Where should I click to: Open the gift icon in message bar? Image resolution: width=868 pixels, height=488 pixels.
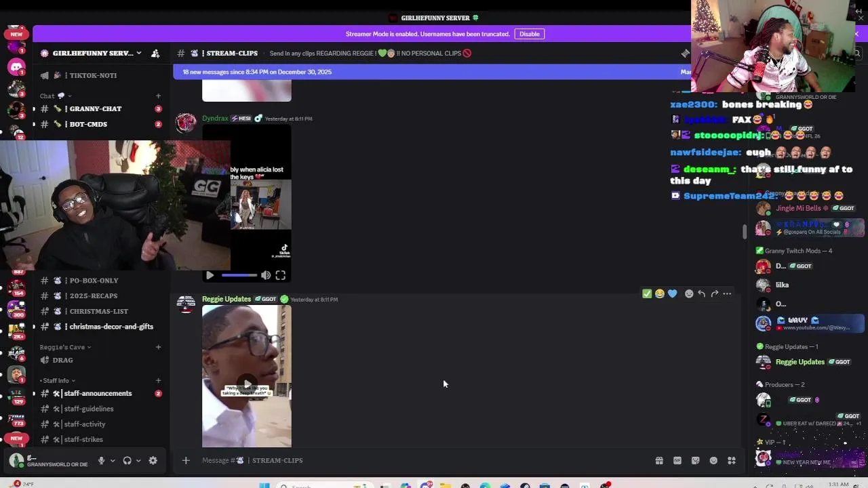pos(658,460)
